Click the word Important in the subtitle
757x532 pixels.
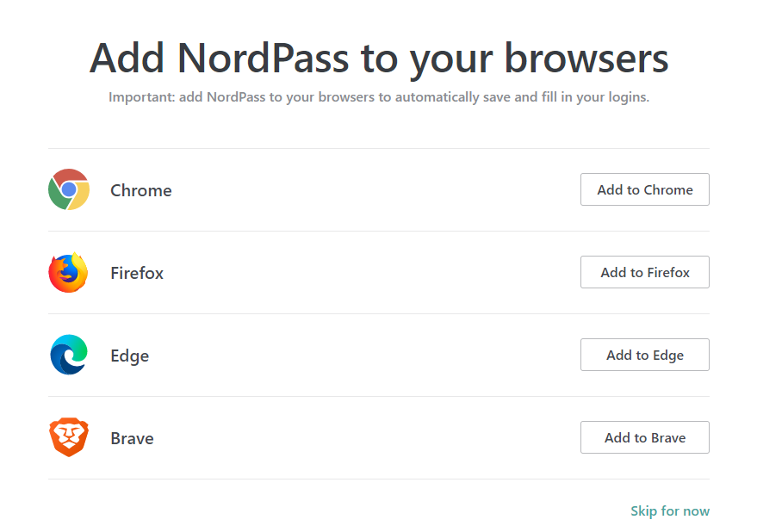point(141,97)
